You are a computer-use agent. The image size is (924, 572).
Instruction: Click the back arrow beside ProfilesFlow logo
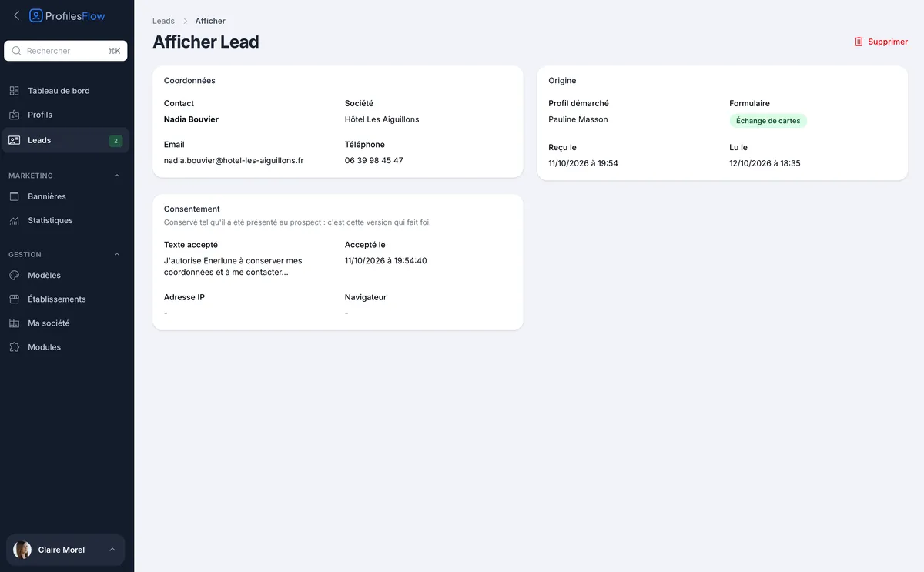pyautogui.click(x=16, y=15)
